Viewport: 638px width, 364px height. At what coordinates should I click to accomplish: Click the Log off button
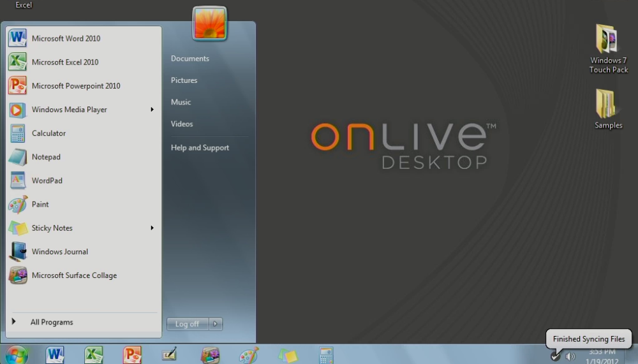(188, 324)
